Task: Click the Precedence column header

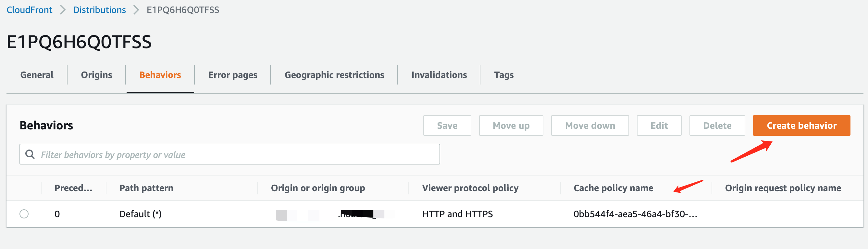Action: pyautogui.click(x=73, y=188)
